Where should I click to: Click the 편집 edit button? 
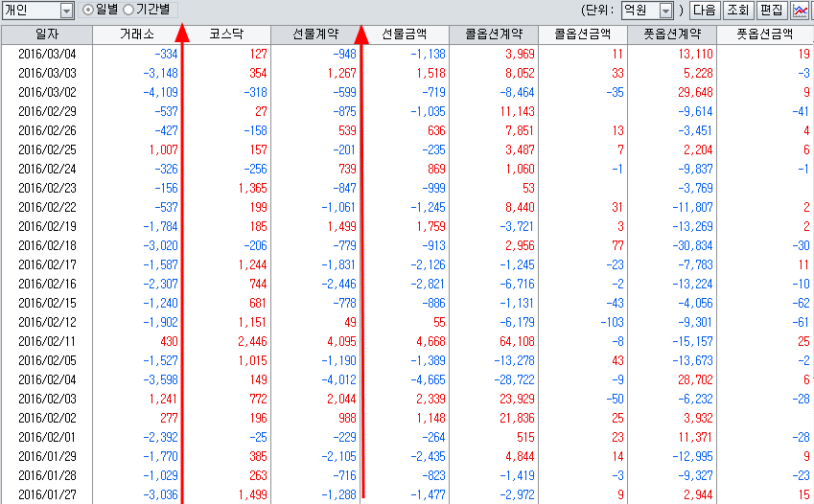click(770, 11)
